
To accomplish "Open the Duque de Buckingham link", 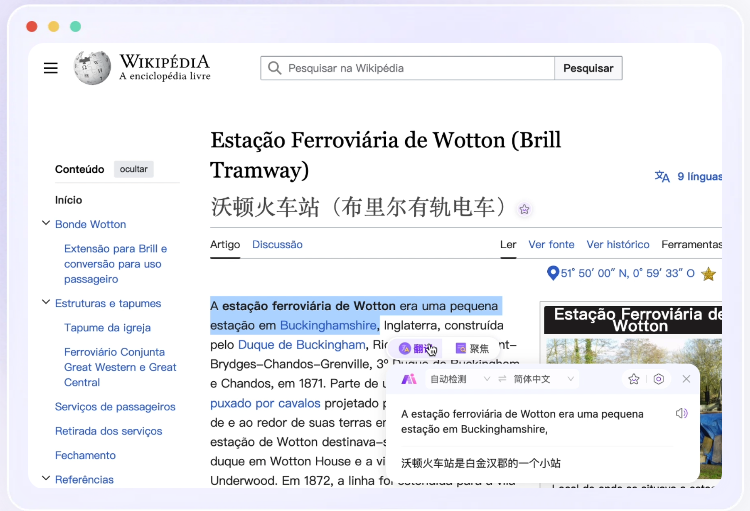I will [x=302, y=344].
